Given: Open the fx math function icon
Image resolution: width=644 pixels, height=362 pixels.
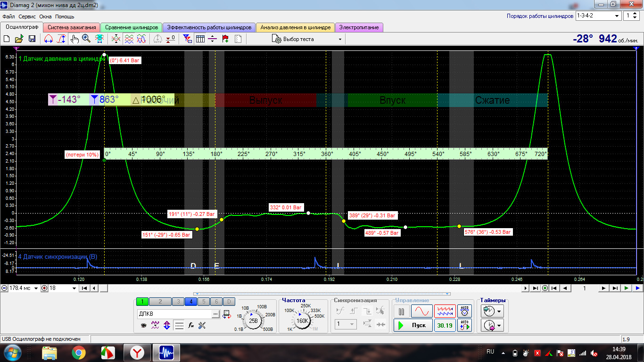Looking at the screenshot, I should pos(191,326).
